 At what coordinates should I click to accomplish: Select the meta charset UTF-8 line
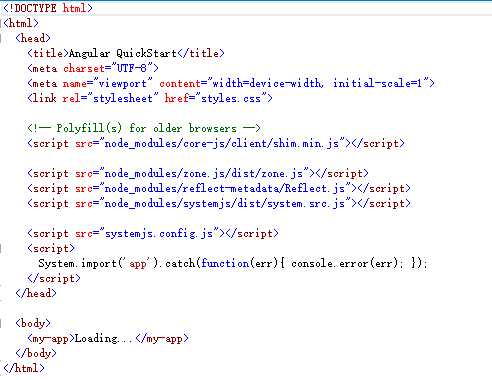93,68
